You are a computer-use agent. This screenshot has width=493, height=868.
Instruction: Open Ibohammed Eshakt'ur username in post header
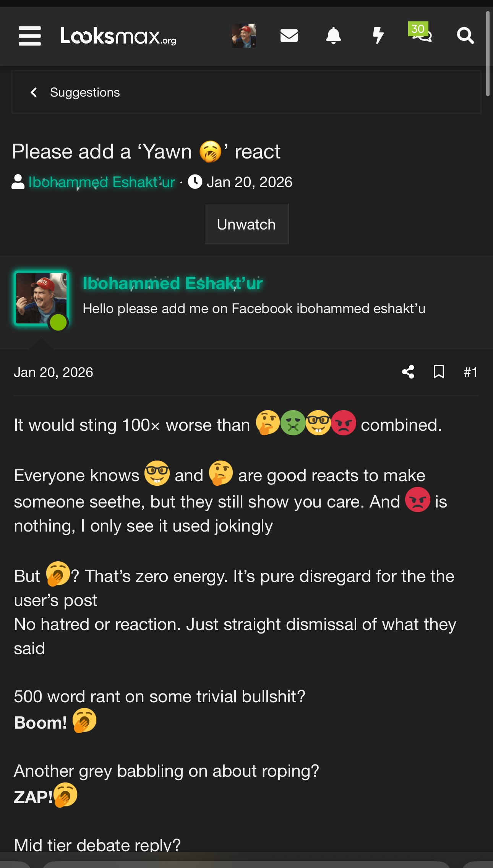tap(173, 283)
